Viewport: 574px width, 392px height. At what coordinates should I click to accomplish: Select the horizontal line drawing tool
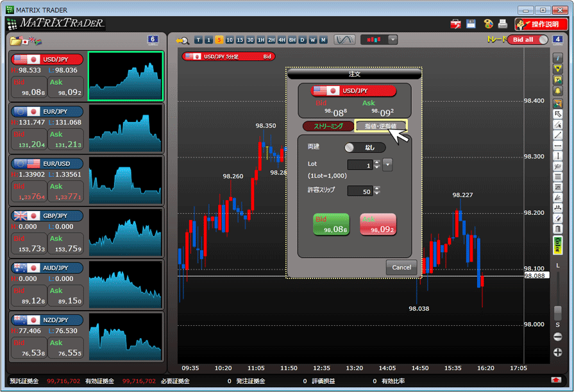pyautogui.click(x=557, y=146)
